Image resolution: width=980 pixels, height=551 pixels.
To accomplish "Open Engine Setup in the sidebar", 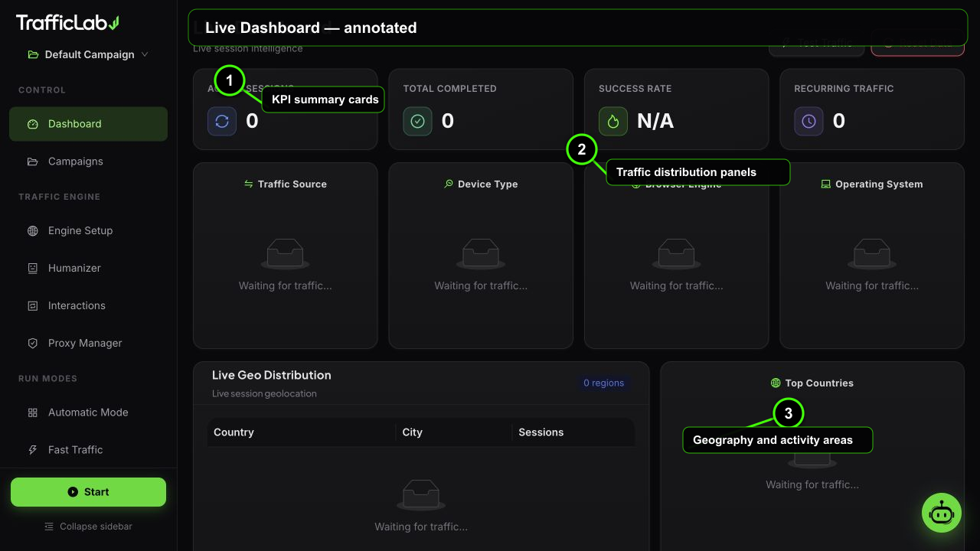I will point(88,230).
